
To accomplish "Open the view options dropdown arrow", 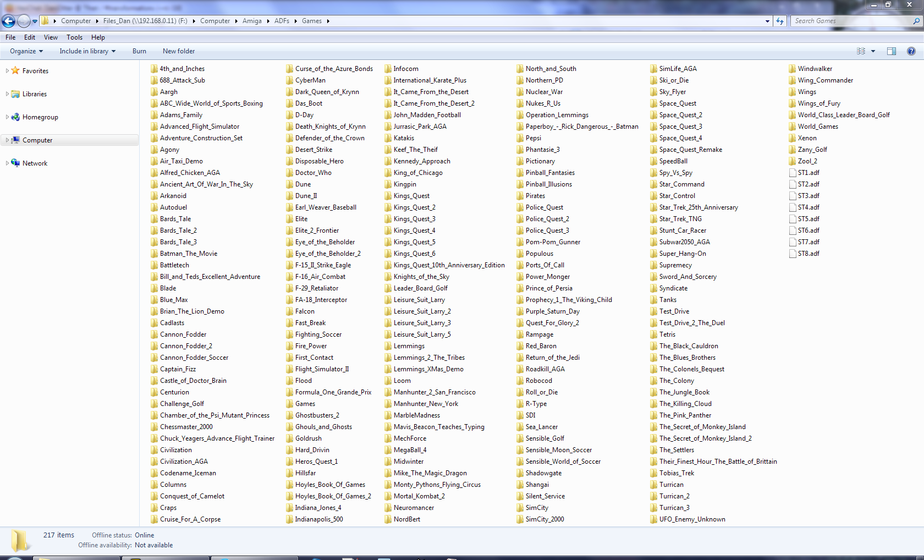I will [873, 51].
